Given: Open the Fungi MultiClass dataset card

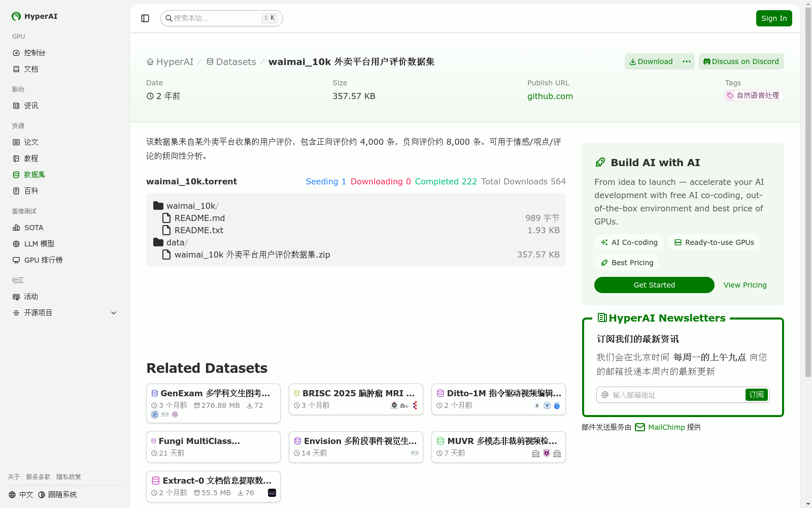Looking at the screenshot, I should tap(213, 447).
